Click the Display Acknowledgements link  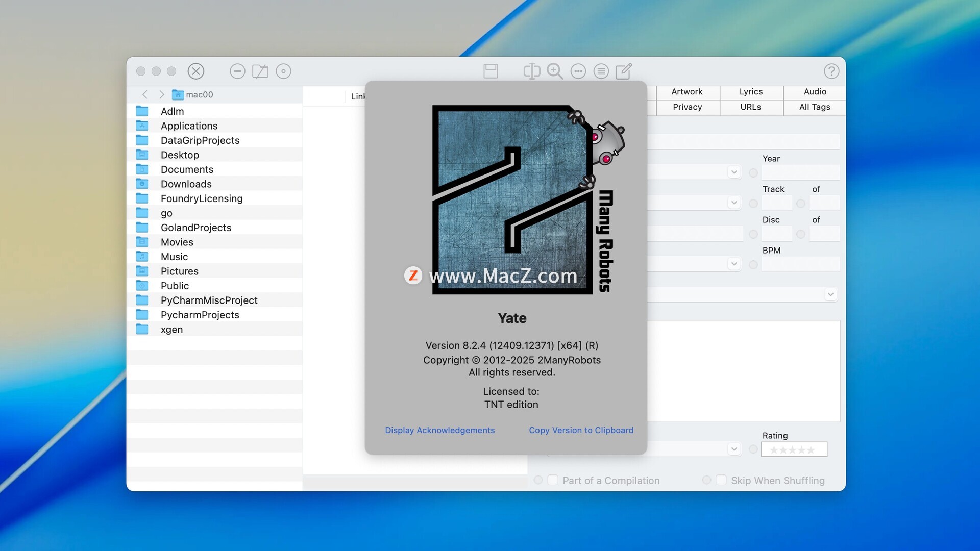(x=440, y=430)
